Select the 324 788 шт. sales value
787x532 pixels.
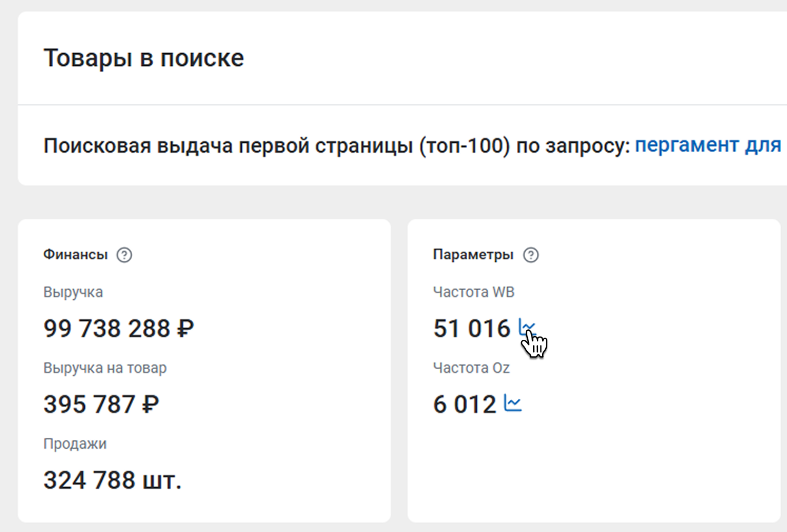(x=112, y=480)
